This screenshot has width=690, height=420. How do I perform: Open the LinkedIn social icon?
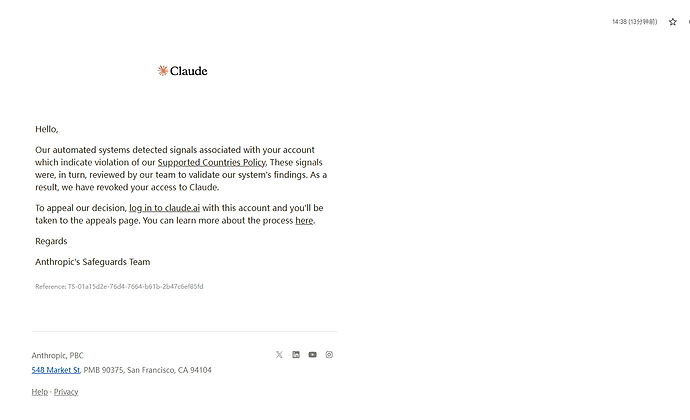296,354
